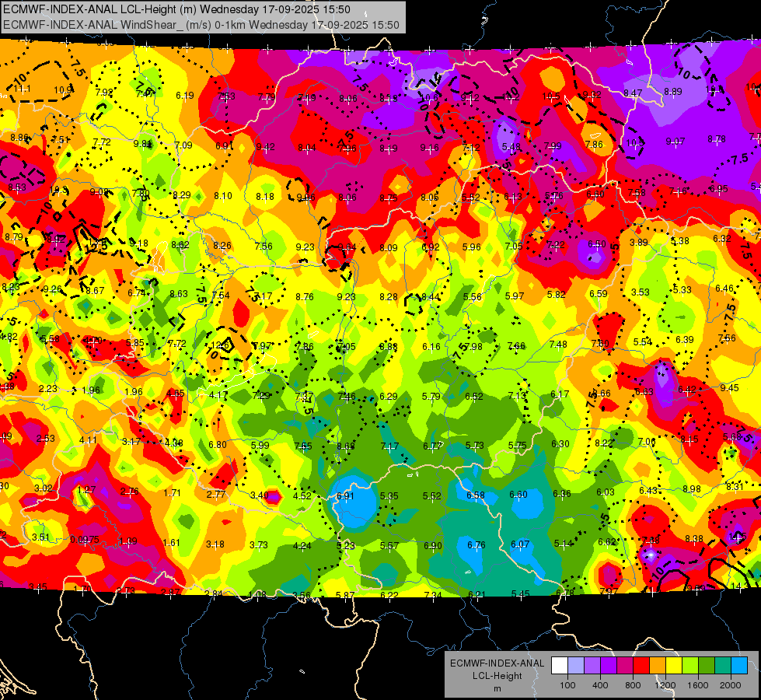Click the wind shear value 3.53

(641, 292)
